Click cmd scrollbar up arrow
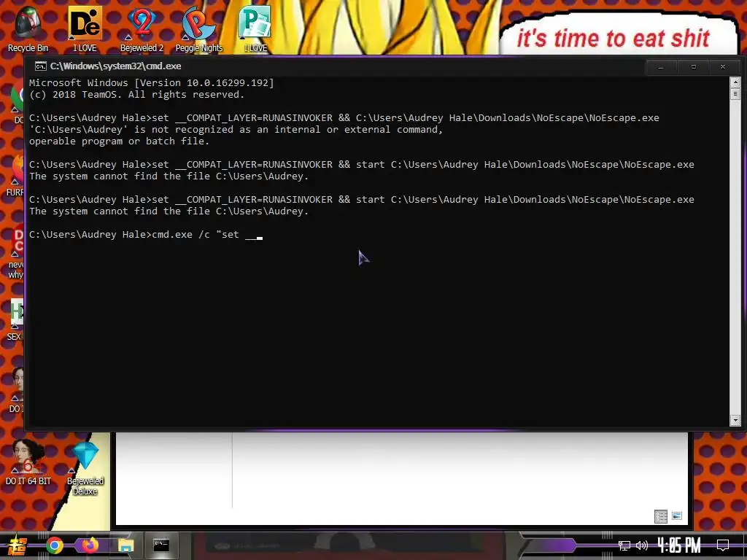 pyautogui.click(x=735, y=82)
